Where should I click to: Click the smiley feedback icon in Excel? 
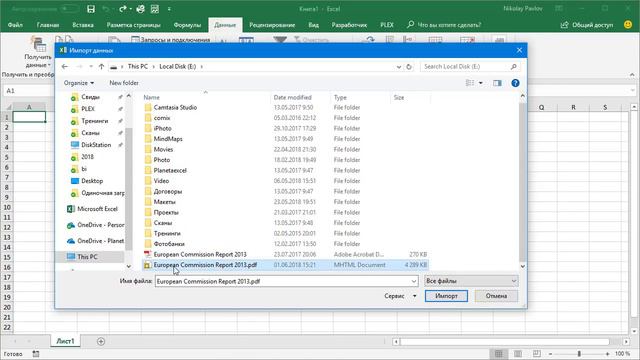[x=628, y=24]
